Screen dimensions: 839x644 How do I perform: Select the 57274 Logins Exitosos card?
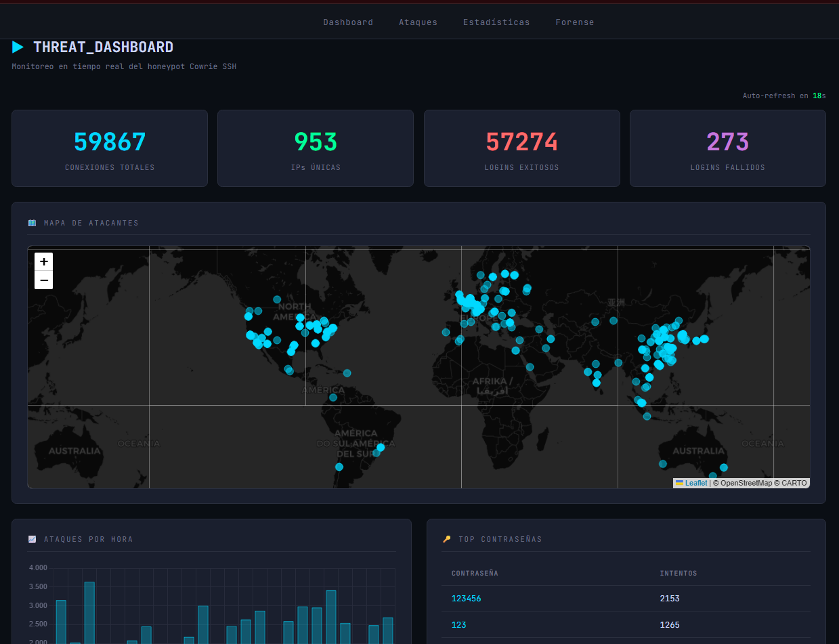tap(522, 148)
